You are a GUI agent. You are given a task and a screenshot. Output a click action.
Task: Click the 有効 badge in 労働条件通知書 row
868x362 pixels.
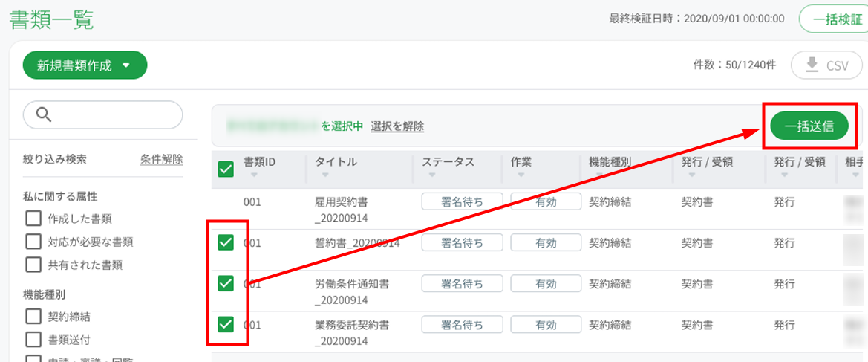click(546, 284)
